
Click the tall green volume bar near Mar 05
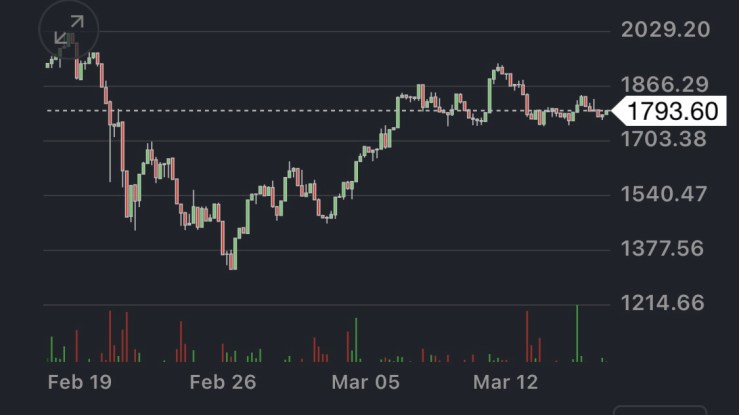coord(355,340)
